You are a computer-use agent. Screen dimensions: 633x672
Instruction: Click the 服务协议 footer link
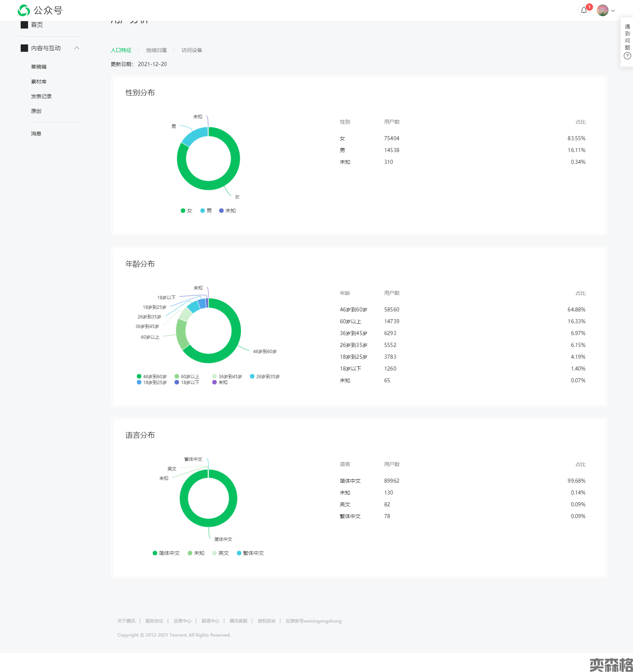154,621
